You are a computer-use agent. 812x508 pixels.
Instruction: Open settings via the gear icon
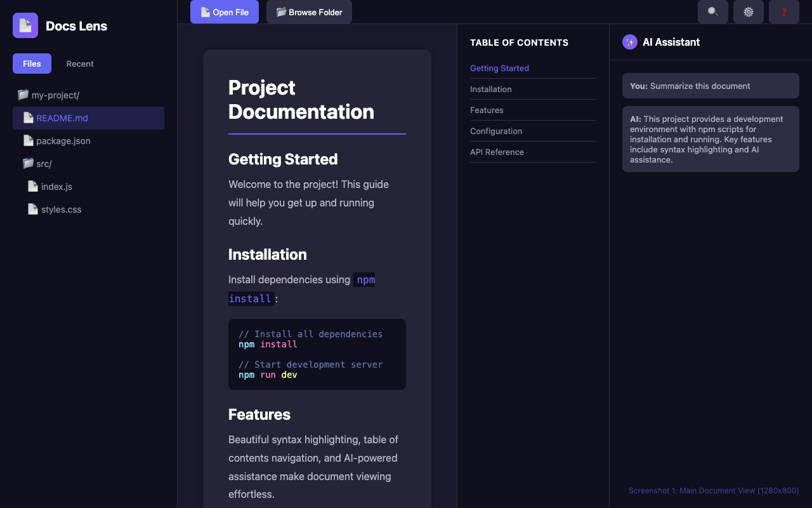click(x=749, y=12)
